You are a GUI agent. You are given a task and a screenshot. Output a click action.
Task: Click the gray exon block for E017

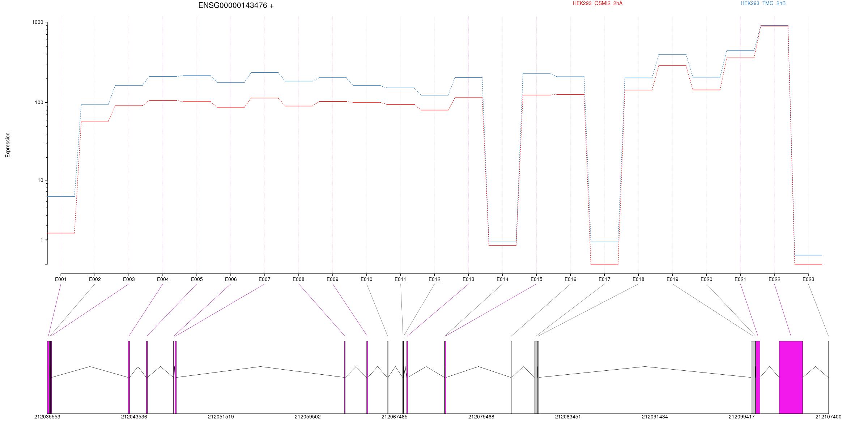coord(536,377)
